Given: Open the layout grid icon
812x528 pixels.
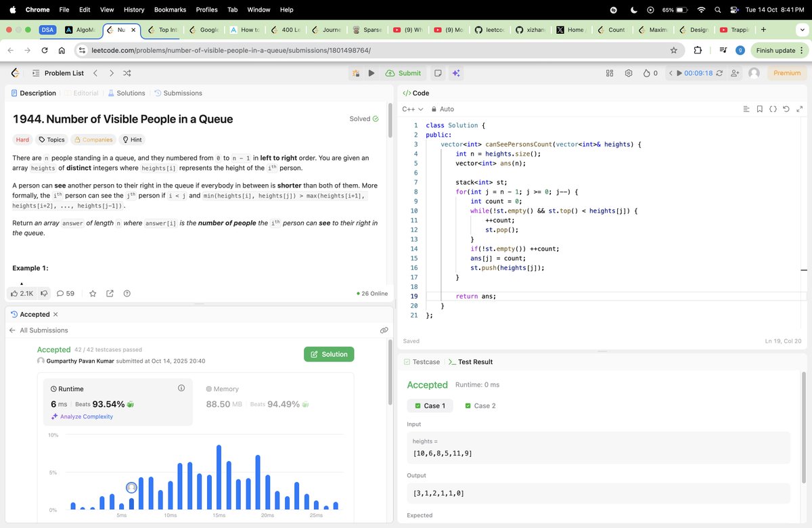Looking at the screenshot, I should point(609,73).
